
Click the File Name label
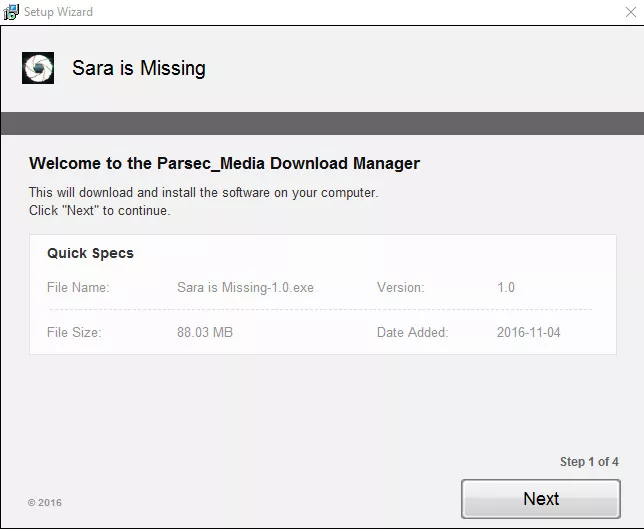click(x=78, y=287)
